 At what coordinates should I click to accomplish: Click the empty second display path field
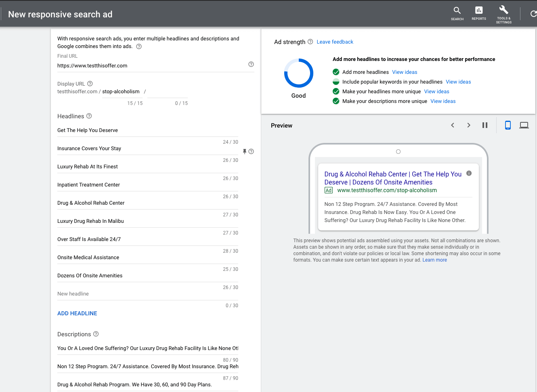(168, 92)
